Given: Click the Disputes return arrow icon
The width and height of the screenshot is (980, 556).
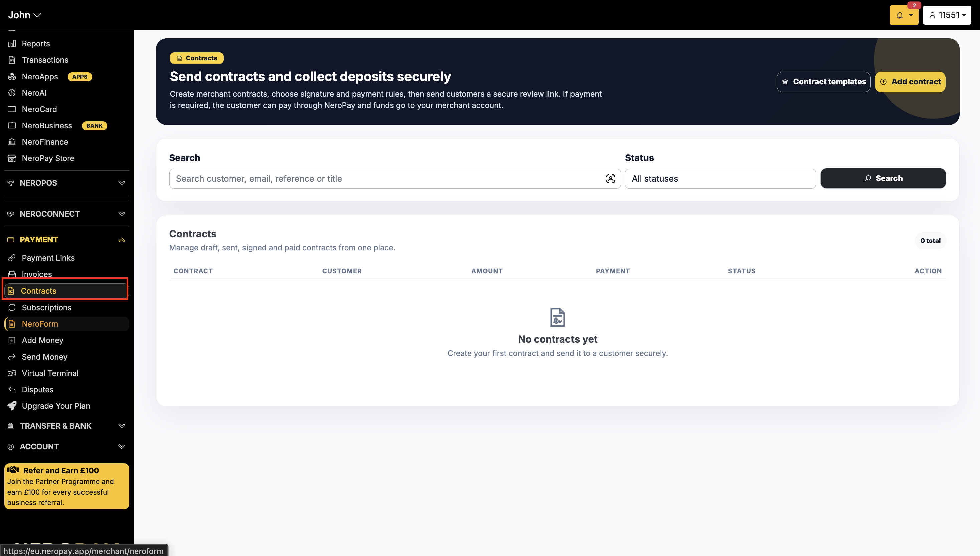Looking at the screenshot, I should tap(12, 390).
